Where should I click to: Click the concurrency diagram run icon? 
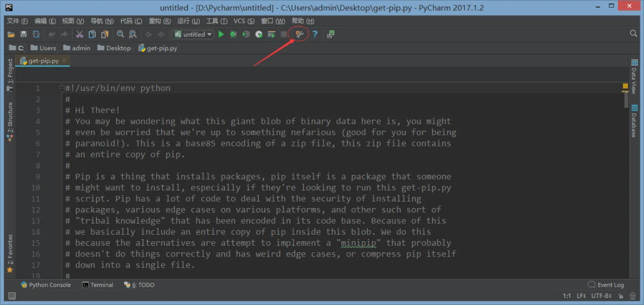[x=271, y=34]
